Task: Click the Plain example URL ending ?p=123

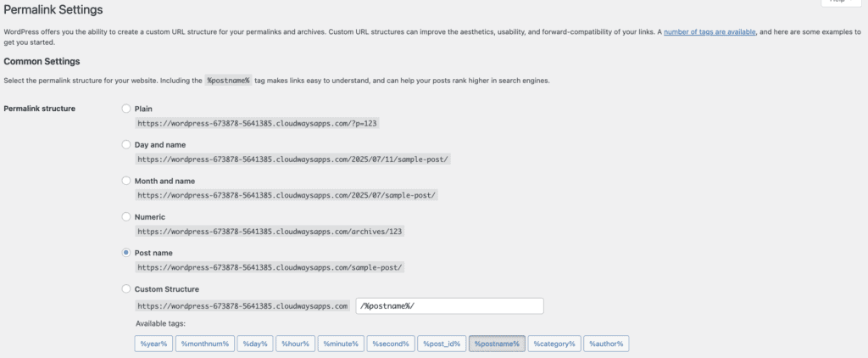Action: click(x=258, y=124)
